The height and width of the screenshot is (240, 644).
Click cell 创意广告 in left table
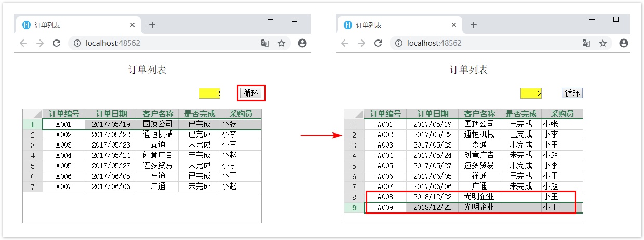point(157,155)
